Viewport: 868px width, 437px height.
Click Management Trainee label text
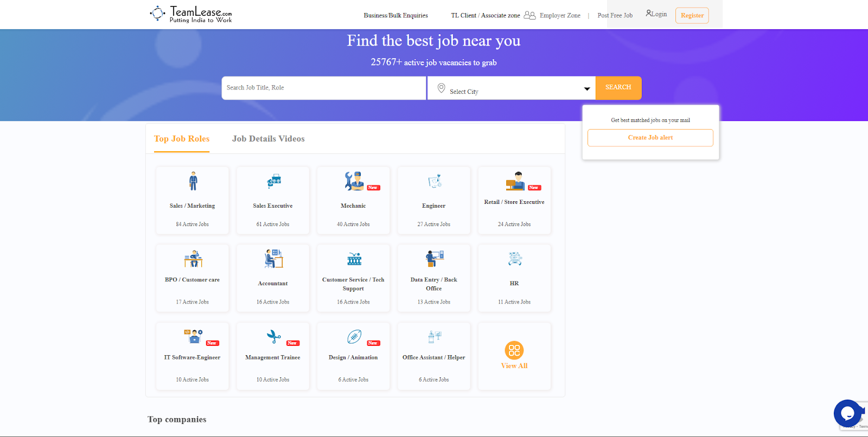273,358
